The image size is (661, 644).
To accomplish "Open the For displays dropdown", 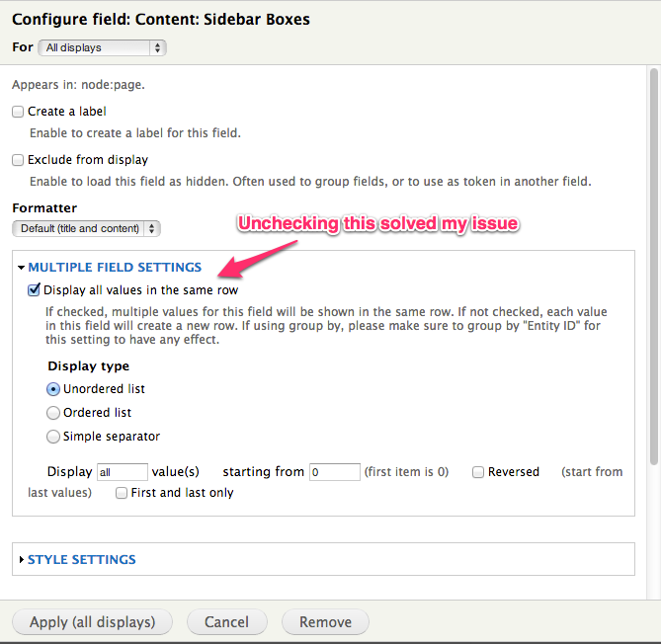I will pos(103,47).
